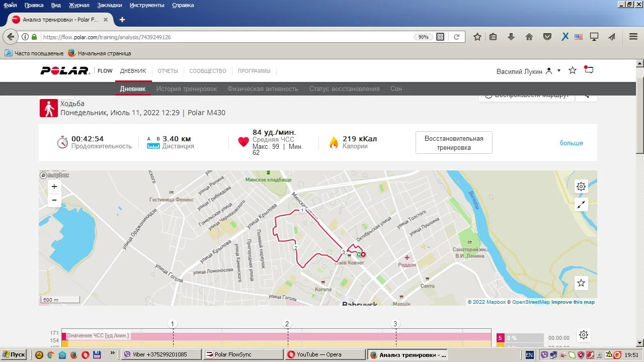Select ОТЧЕТЫ in the top navigation

pos(168,71)
